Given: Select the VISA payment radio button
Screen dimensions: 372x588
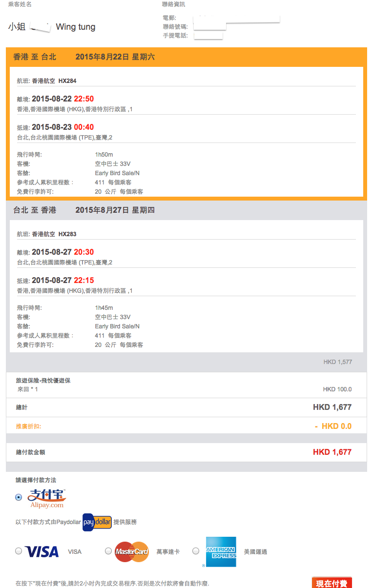Looking at the screenshot, I should click(x=19, y=551).
